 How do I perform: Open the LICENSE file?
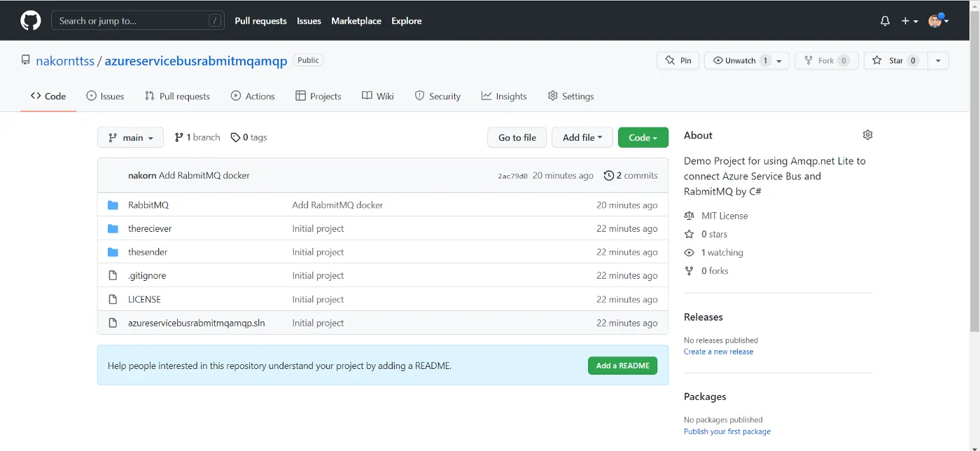[144, 299]
